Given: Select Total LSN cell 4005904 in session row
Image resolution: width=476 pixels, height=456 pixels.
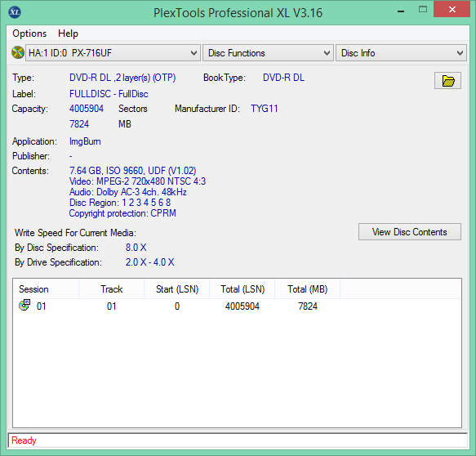Looking at the screenshot, I should click(x=242, y=306).
